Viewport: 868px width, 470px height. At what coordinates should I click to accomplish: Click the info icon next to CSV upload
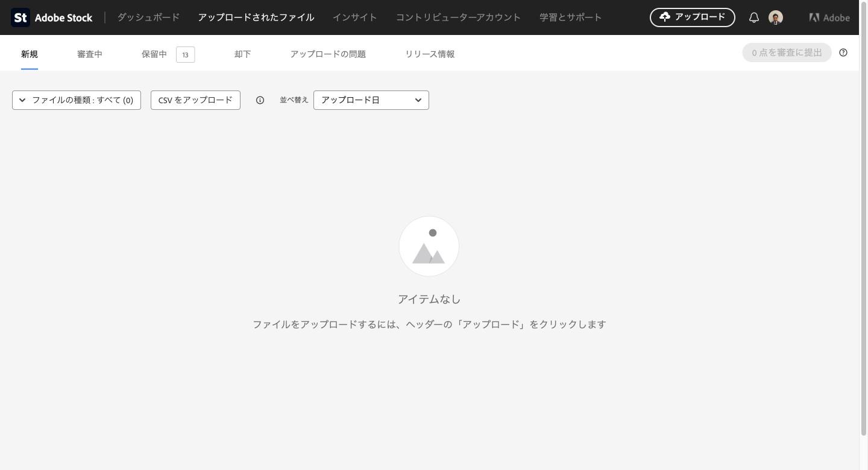[x=260, y=100]
